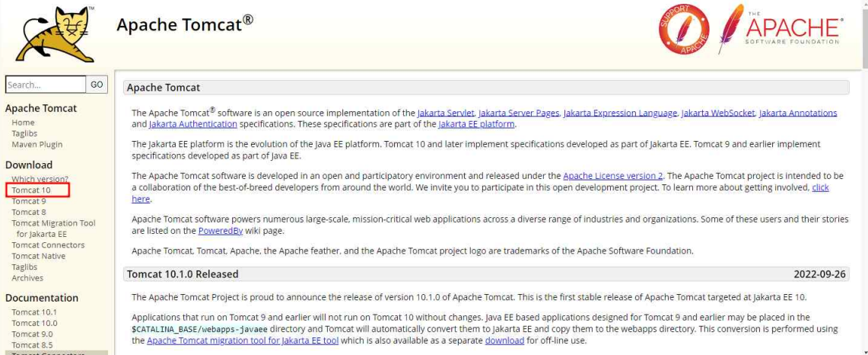Follow the Jakarta Authentication link
Screen dimensions: 868x355
pos(193,124)
